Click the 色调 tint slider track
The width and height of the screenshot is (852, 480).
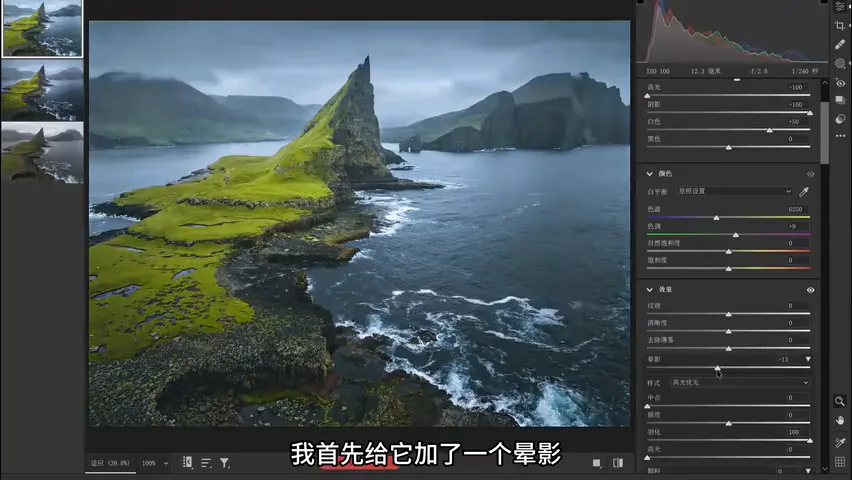(x=729, y=235)
